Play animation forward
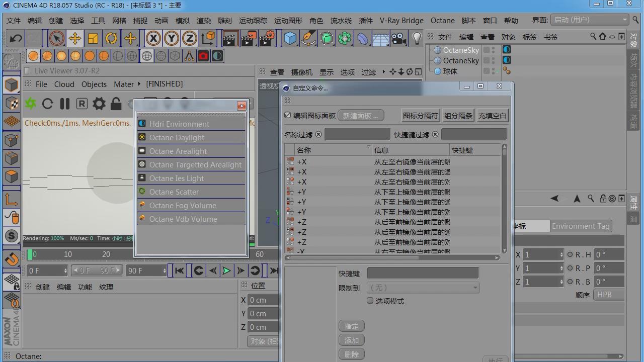The image size is (644, 362). coord(227,270)
